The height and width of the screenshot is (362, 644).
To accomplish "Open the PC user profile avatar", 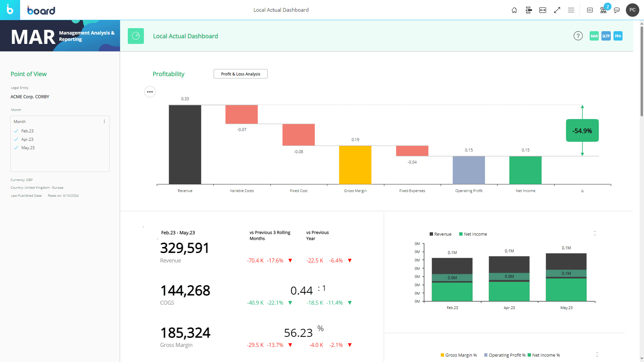I will (x=632, y=10).
